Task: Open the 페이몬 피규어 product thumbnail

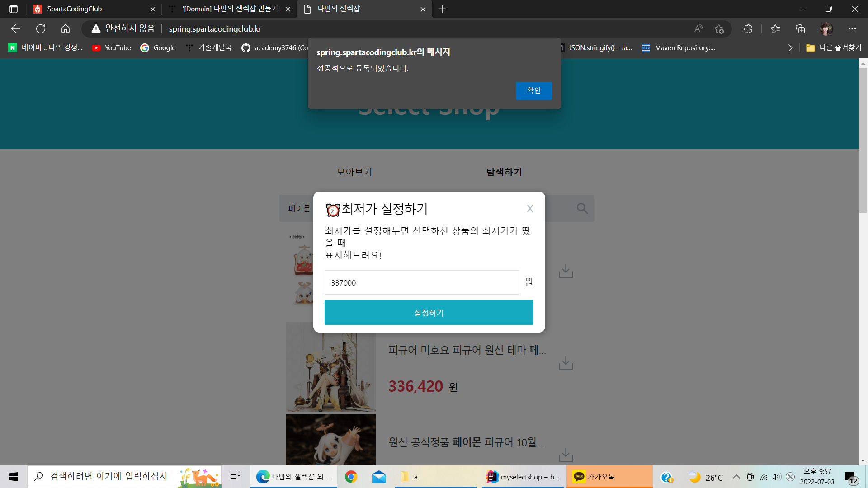Action: [330, 440]
